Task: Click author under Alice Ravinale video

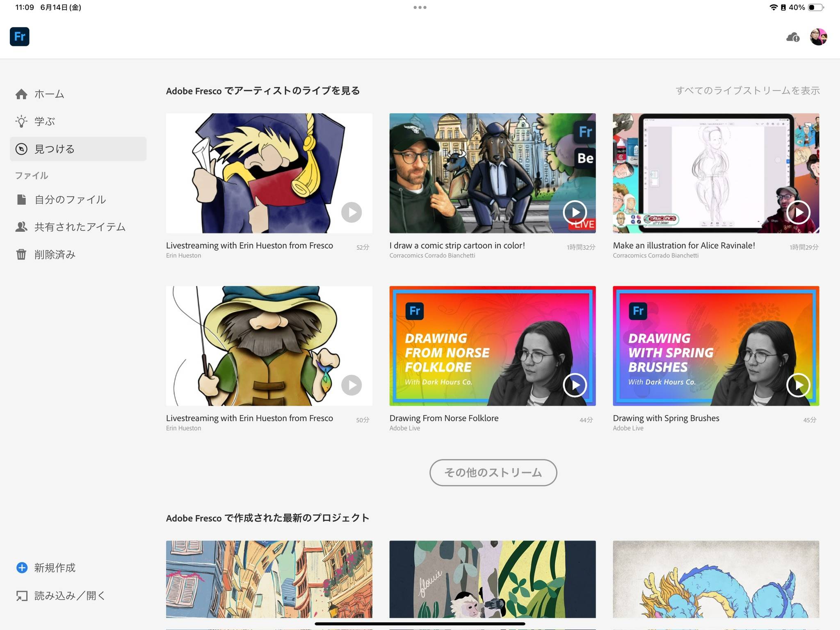Action: pos(656,256)
